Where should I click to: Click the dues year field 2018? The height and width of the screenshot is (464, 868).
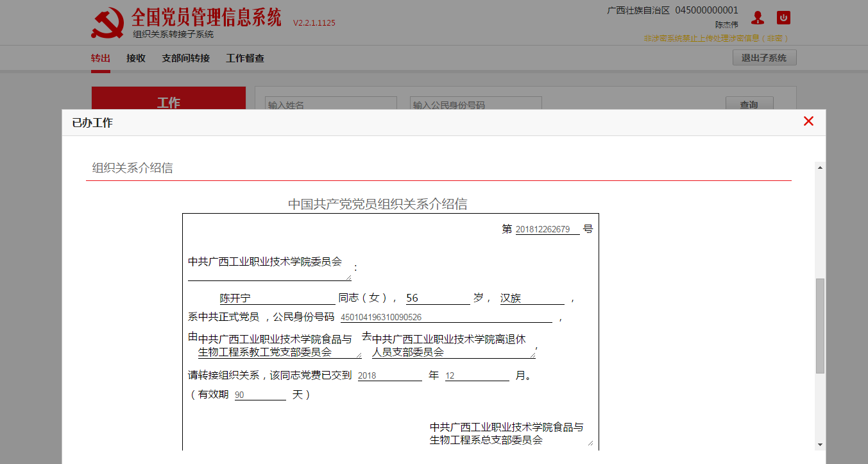[390, 375]
